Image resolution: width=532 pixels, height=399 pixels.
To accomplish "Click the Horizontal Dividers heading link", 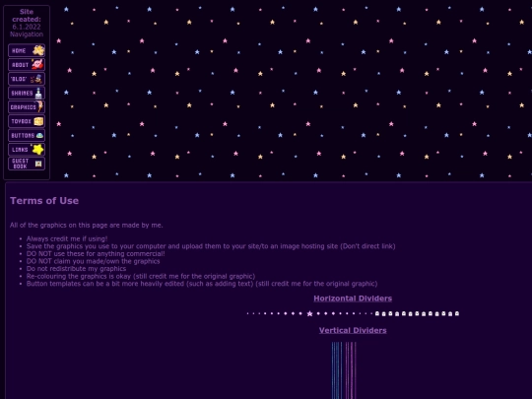I will click(x=353, y=299).
